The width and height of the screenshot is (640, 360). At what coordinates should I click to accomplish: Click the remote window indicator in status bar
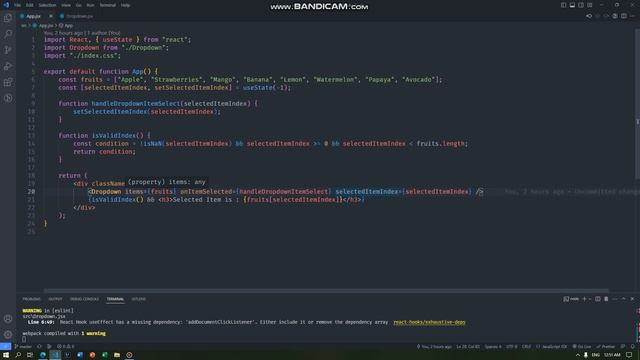point(5,347)
